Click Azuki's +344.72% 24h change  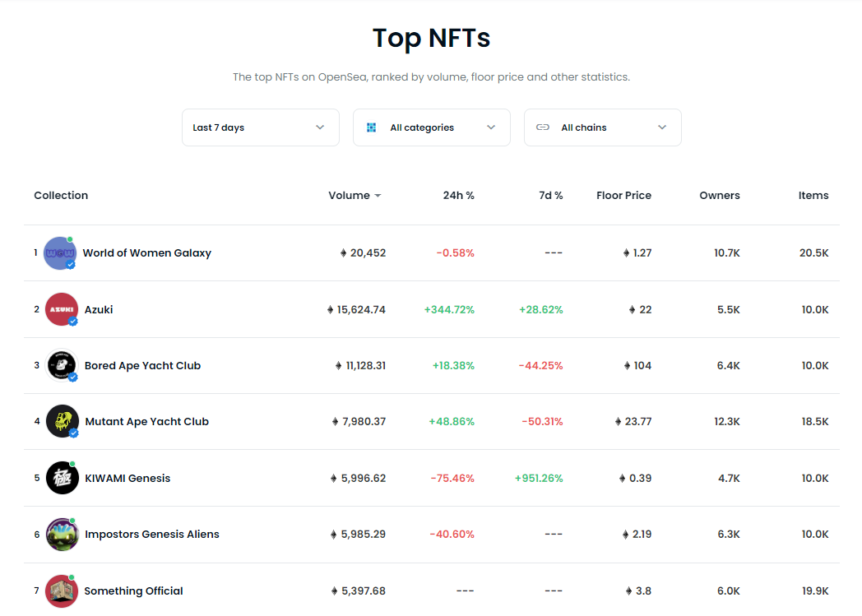click(x=449, y=310)
